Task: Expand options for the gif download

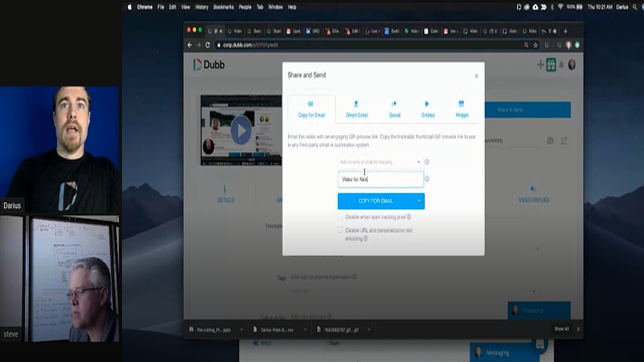Action: 369,329
